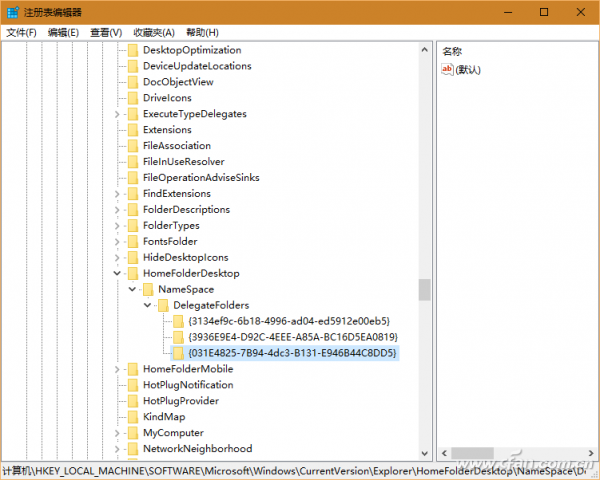Screen dimensions: 600x480
Task: Click the HomeFolderMobile folder icon
Action: (x=133, y=369)
